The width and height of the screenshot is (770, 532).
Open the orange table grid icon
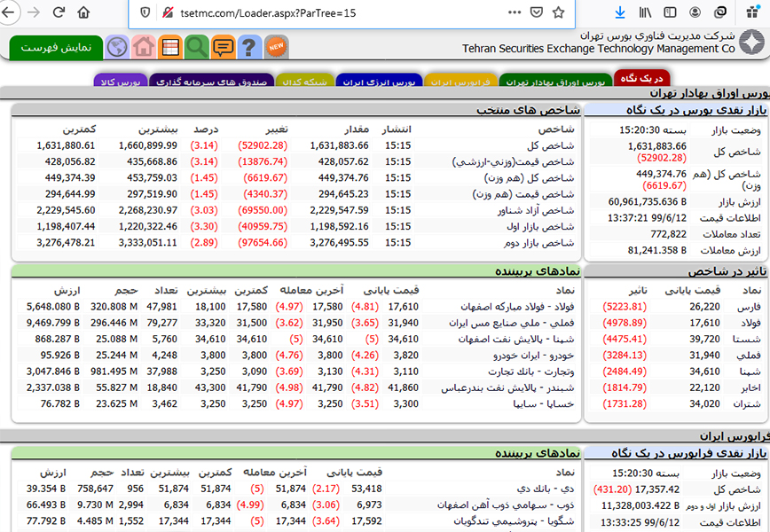click(170, 47)
